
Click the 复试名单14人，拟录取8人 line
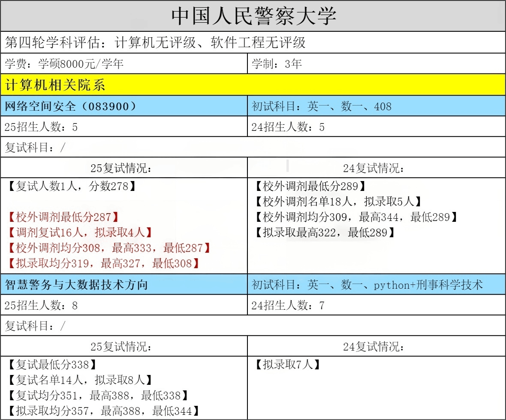coord(80,380)
